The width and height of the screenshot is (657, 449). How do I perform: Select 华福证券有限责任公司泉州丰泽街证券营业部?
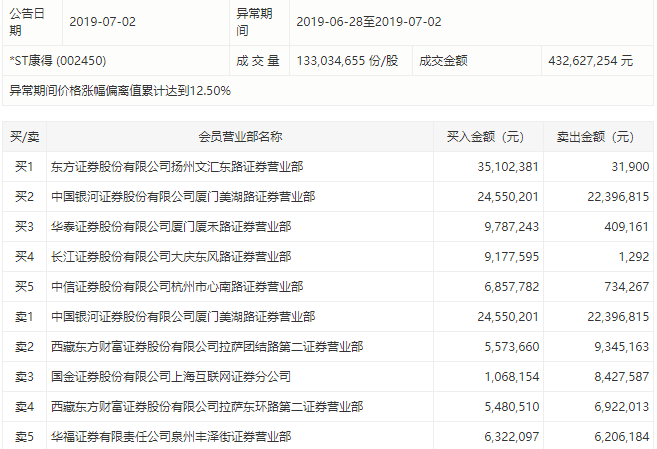pyautogui.click(x=171, y=437)
